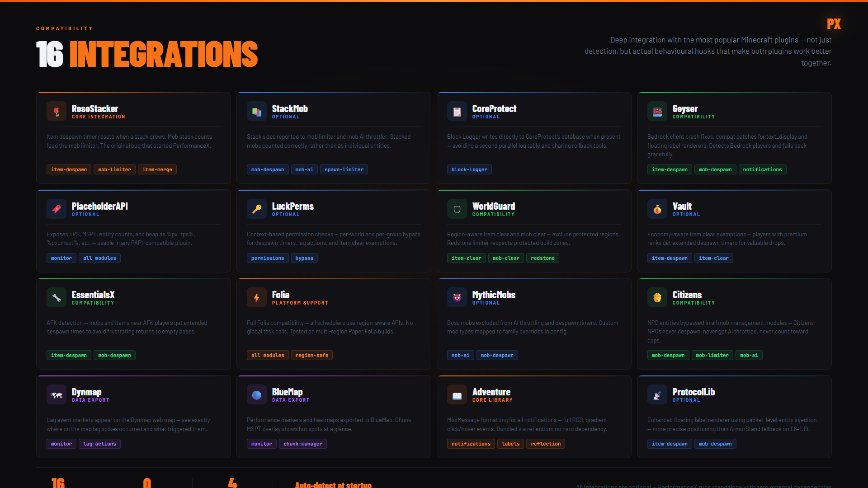
Task: Click the Dynmap world map icon
Action: click(57, 394)
